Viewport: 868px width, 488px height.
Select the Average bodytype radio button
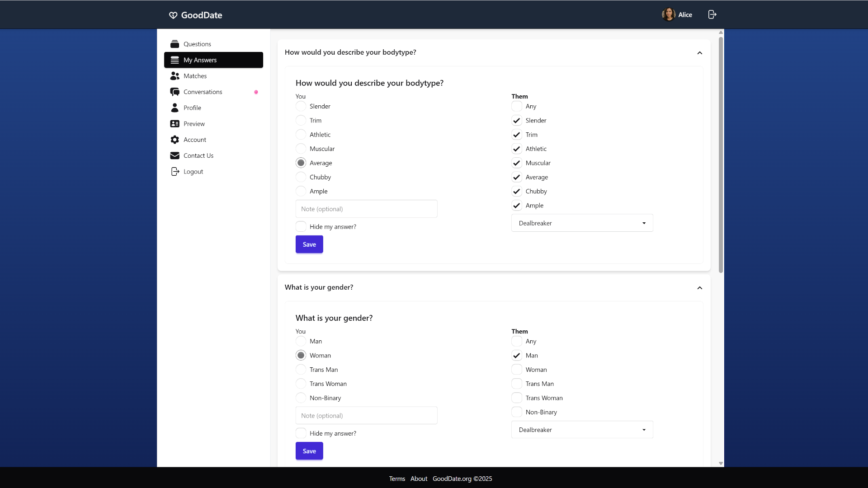tap(301, 163)
